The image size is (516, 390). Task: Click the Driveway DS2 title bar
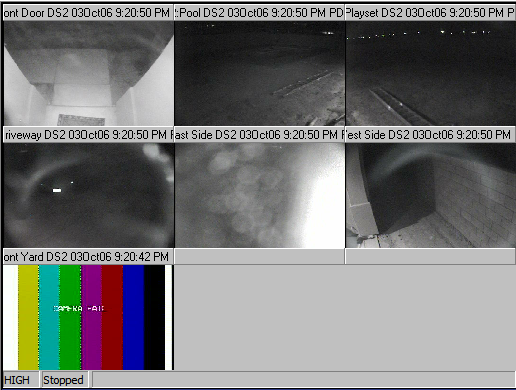click(88, 135)
